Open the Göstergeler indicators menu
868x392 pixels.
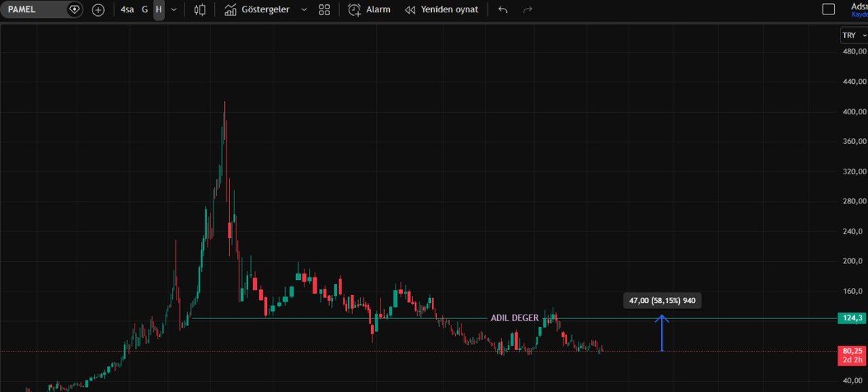[x=257, y=9]
